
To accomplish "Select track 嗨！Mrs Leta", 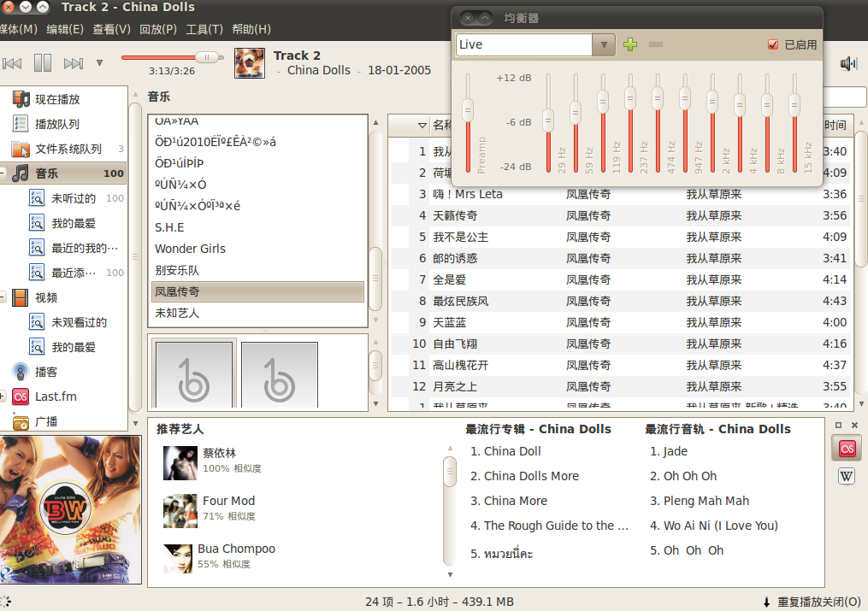I will [x=620, y=194].
